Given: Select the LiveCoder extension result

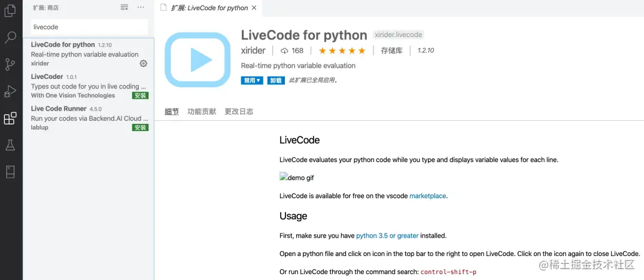Looking at the screenshot, I should 89,86.
